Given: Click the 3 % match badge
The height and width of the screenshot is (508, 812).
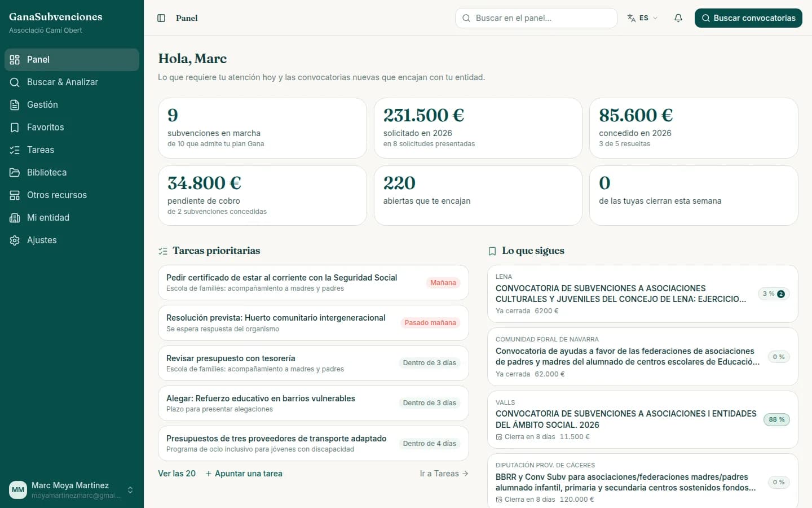Looking at the screenshot, I should 774,294.
